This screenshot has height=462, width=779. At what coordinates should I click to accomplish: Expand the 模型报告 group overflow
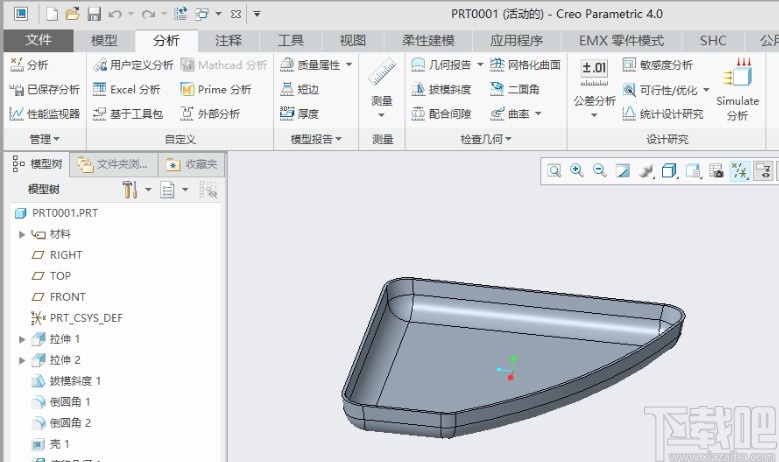click(316, 139)
